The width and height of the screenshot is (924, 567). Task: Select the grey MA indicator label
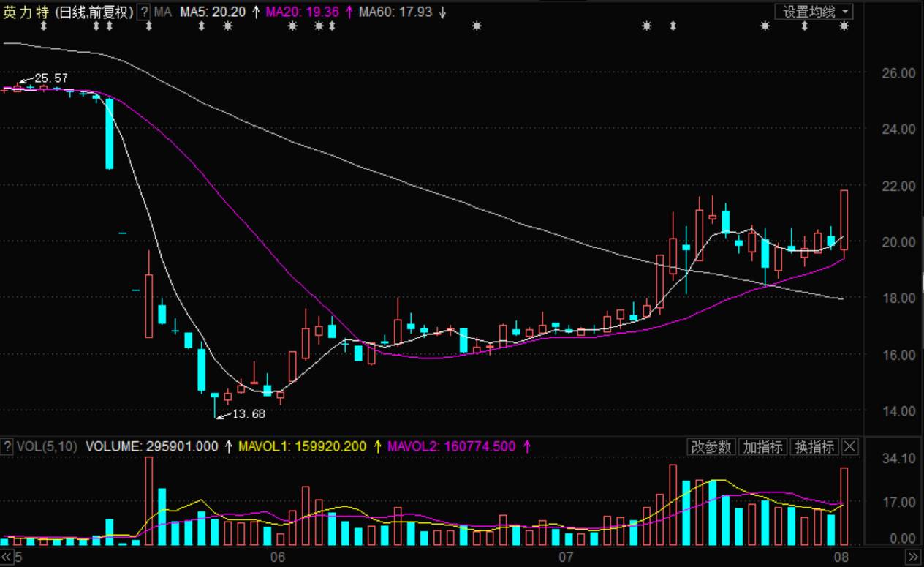pyautogui.click(x=164, y=12)
